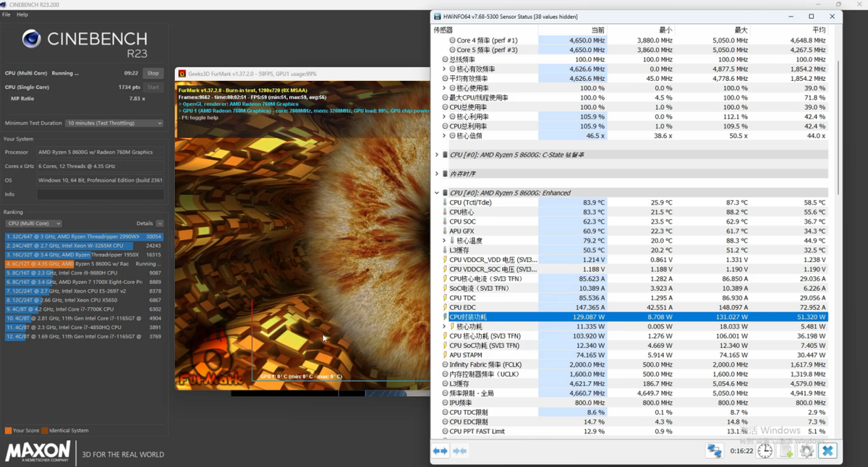Image resolution: width=868 pixels, height=467 pixels.
Task: Open HWiNFO sensor settings gear icon
Action: click(807, 451)
